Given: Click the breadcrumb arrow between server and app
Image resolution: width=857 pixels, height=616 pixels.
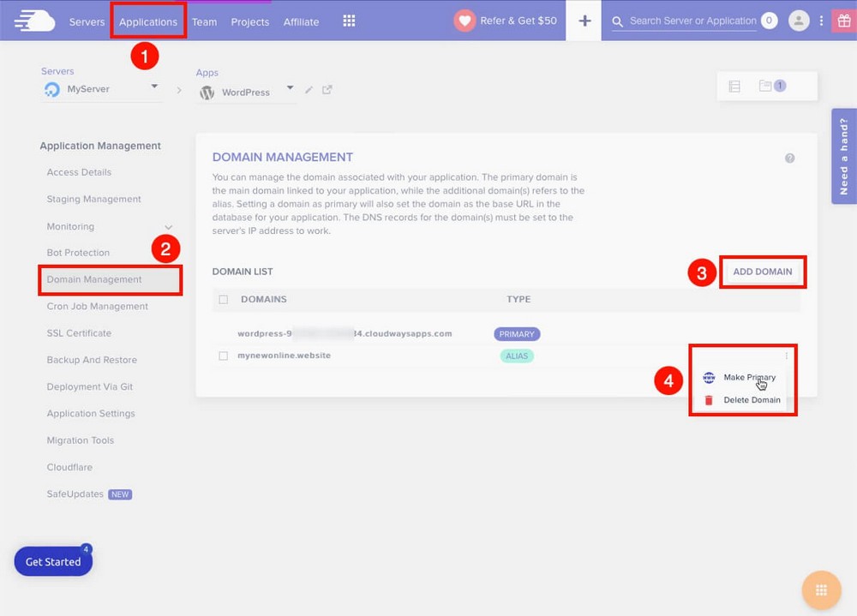Looking at the screenshot, I should click(179, 90).
